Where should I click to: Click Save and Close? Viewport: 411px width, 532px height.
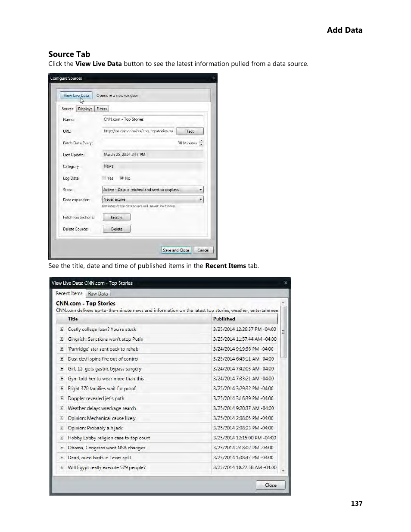(x=175, y=250)
